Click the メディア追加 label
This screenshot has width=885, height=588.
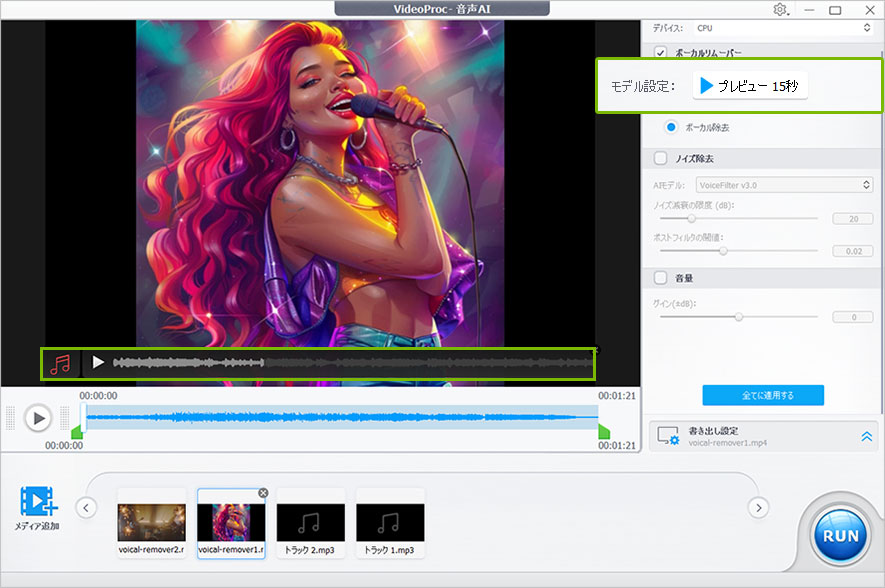(37, 526)
